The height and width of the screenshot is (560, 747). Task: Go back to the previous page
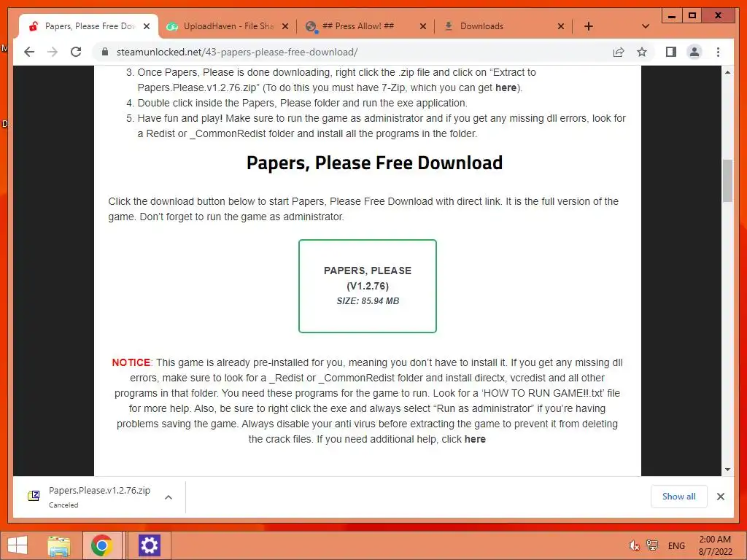pos(29,52)
